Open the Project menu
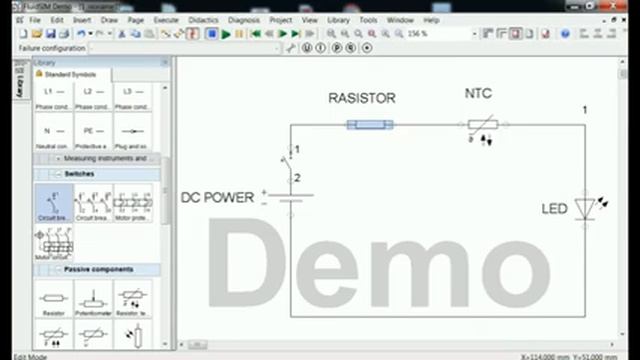 281,20
